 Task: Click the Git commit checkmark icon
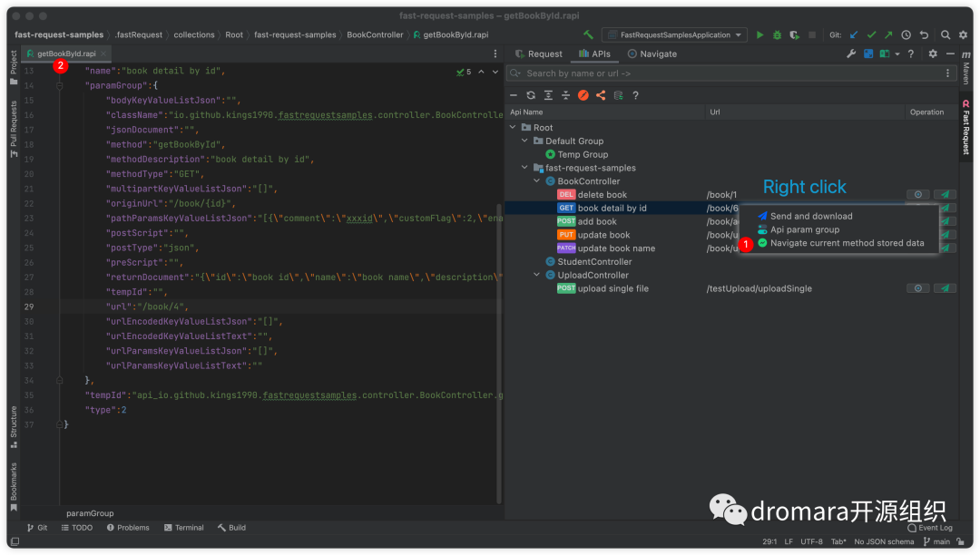pyautogui.click(x=871, y=35)
